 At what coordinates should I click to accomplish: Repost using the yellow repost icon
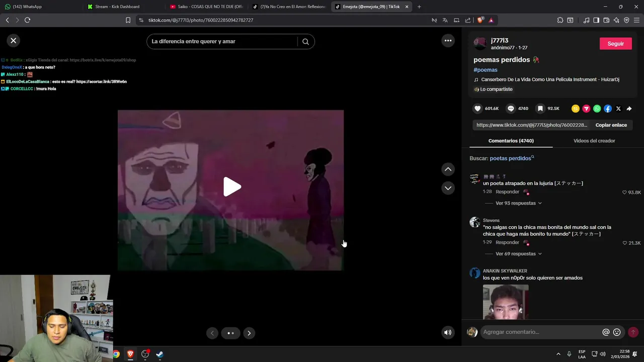coord(576,109)
